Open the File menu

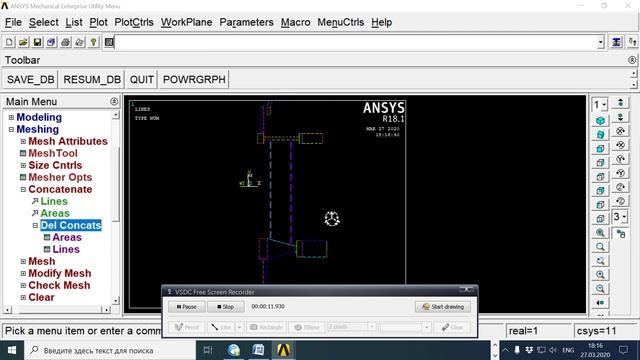click(x=13, y=22)
